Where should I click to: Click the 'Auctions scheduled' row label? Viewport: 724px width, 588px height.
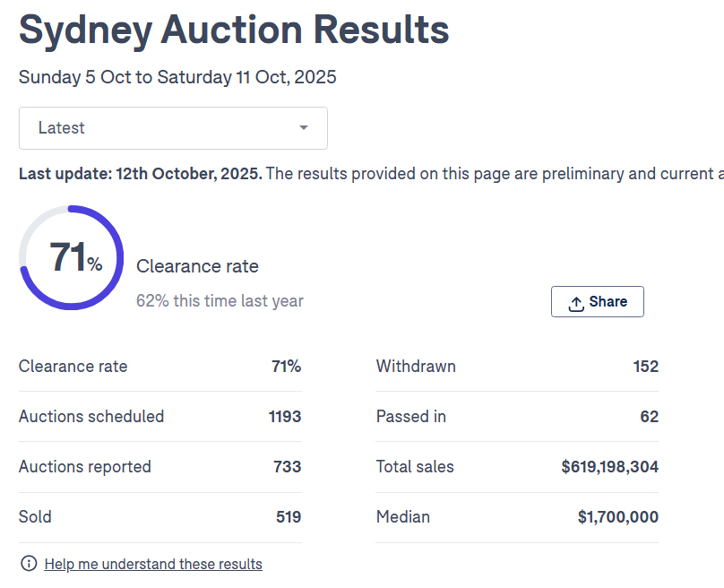click(91, 417)
